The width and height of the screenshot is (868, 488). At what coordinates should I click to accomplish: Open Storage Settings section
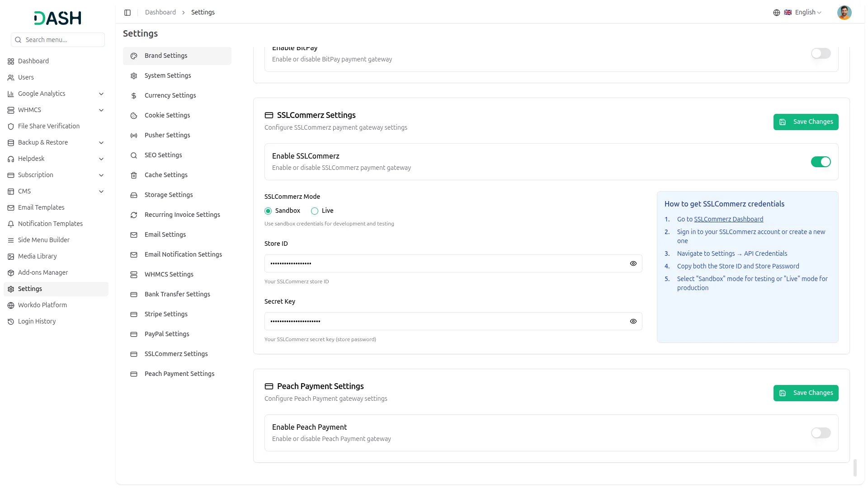177,195
